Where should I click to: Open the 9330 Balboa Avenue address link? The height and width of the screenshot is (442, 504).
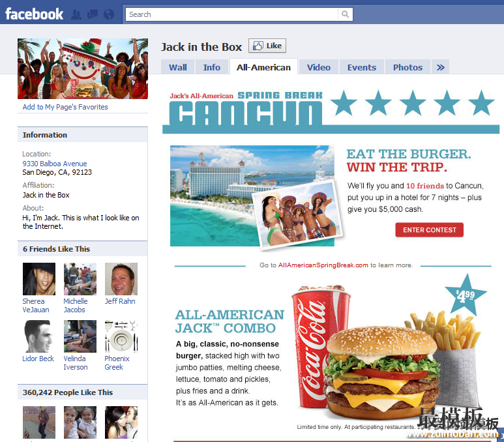click(55, 164)
